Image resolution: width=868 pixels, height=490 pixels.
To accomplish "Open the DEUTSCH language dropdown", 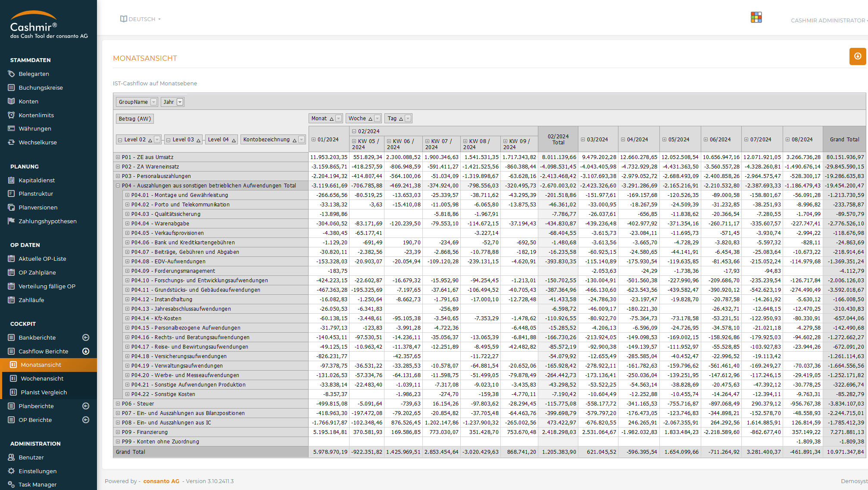I will [141, 19].
